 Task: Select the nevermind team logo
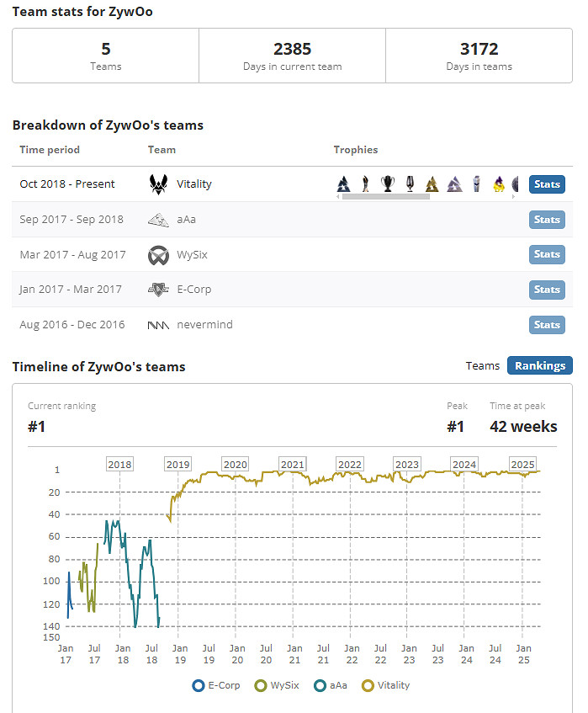pos(158,325)
